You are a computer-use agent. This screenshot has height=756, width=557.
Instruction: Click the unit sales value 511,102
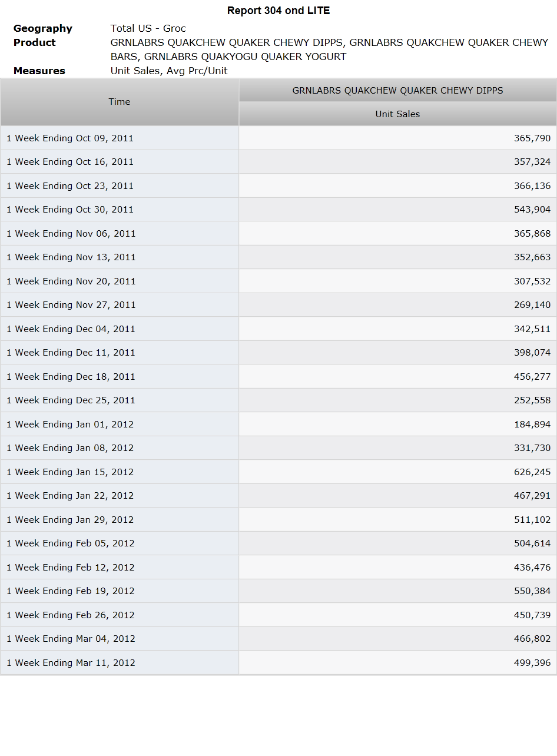[532, 519]
